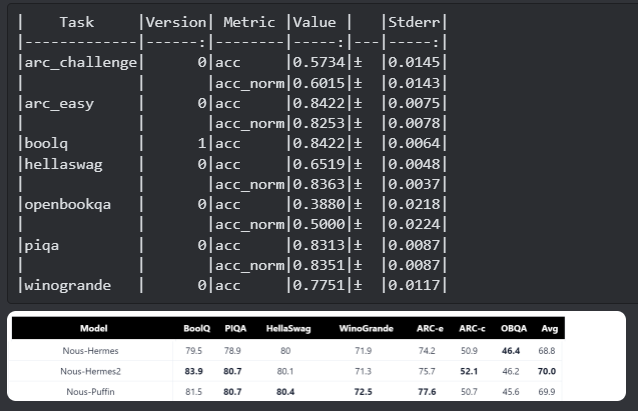
Task: Click the stderr 0.0075
Action: click(414, 103)
